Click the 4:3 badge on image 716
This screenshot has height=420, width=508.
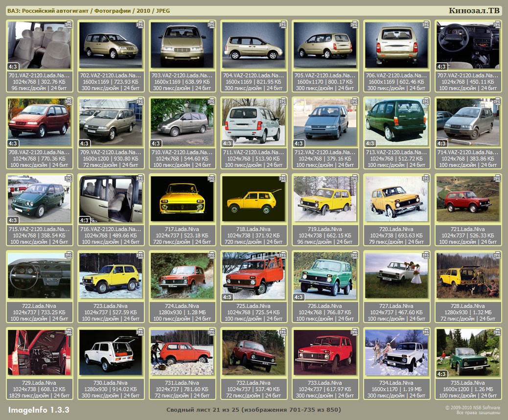pyautogui.click(x=84, y=220)
